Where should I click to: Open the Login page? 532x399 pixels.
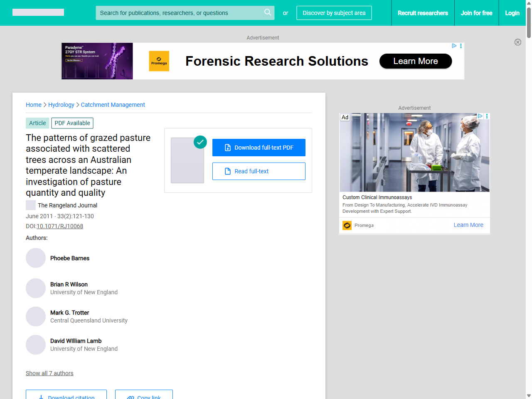[x=512, y=13]
